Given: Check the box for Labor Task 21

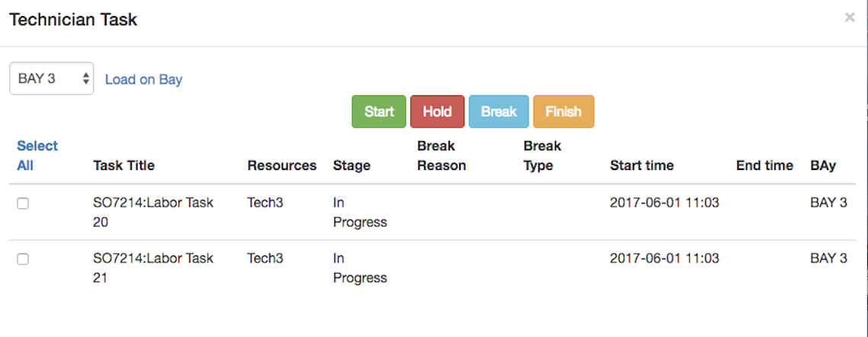Looking at the screenshot, I should click(x=23, y=259).
